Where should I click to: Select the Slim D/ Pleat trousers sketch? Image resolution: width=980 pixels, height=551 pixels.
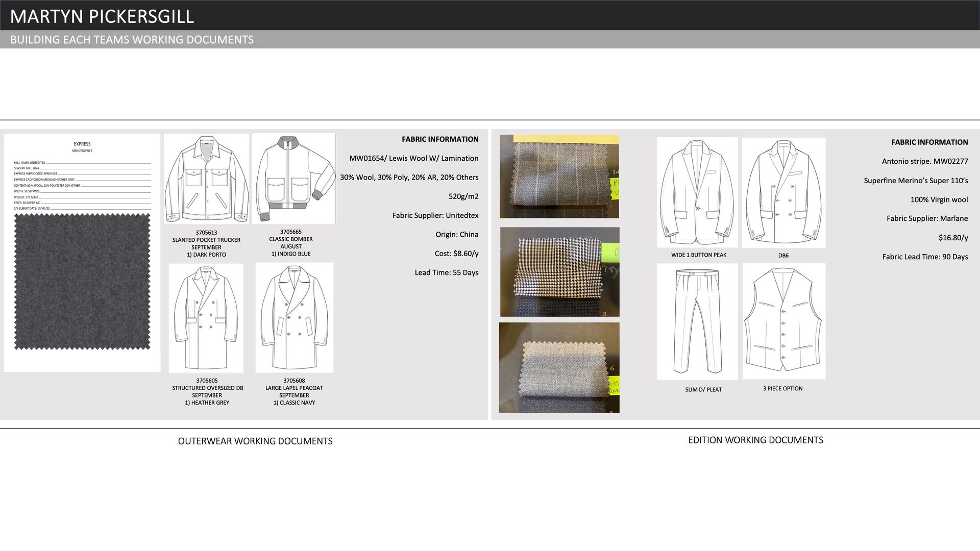(x=697, y=321)
